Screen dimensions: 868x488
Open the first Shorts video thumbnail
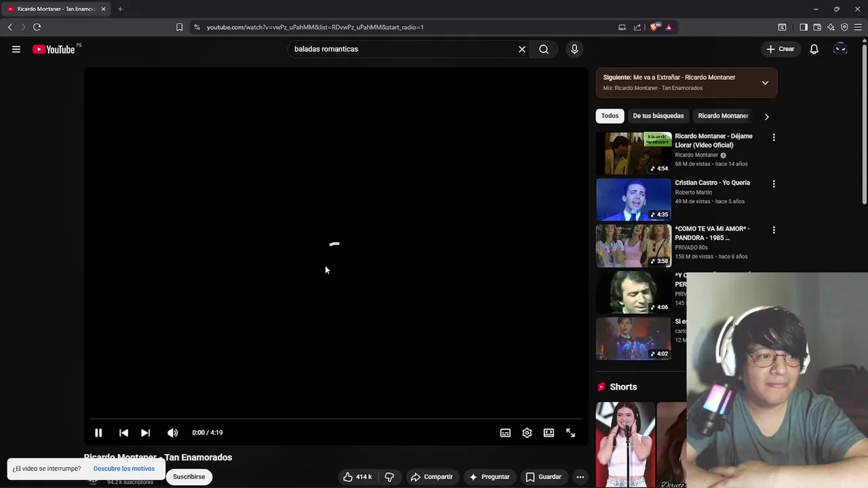(x=625, y=445)
